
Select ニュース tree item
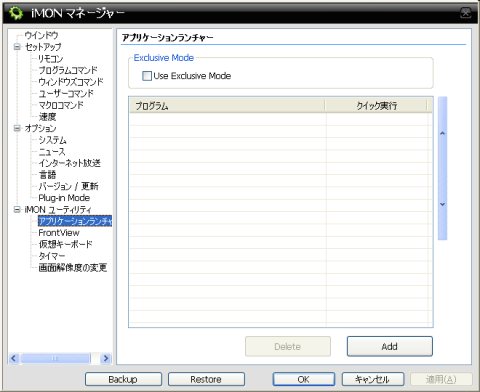click(x=52, y=151)
